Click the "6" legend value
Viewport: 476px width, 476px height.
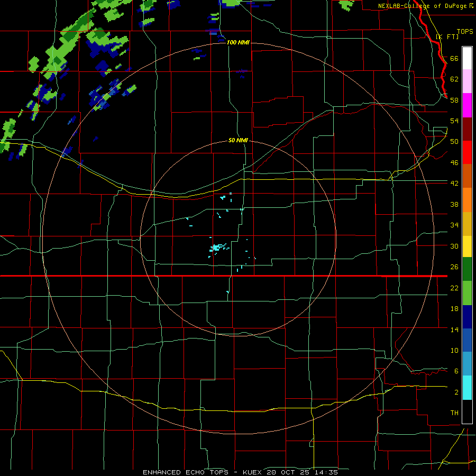tap(456, 371)
